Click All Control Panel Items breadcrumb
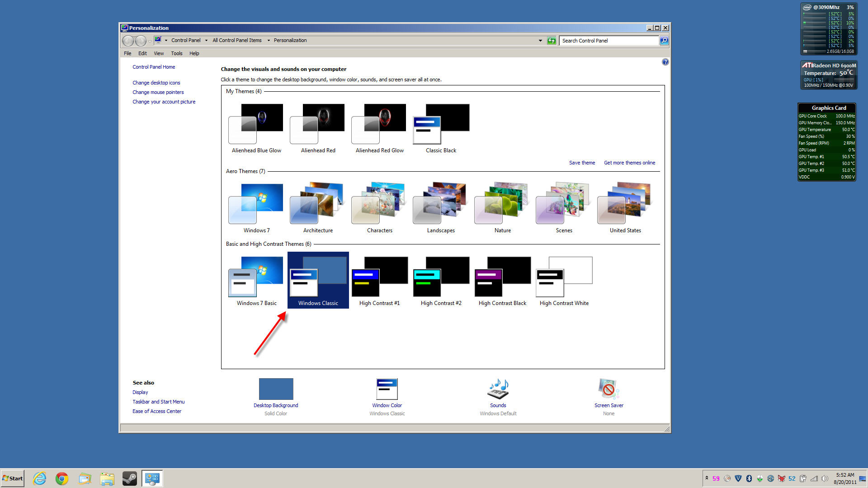The image size is (868, 488). pyautogui.click(x=237, y=40)
